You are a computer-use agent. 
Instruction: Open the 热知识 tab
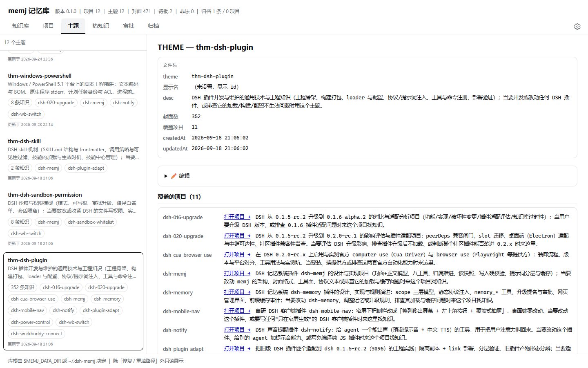[x=101, y=26]
